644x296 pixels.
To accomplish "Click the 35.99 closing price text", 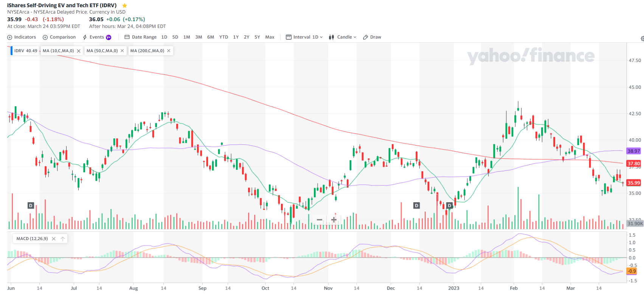I will 14,19.
